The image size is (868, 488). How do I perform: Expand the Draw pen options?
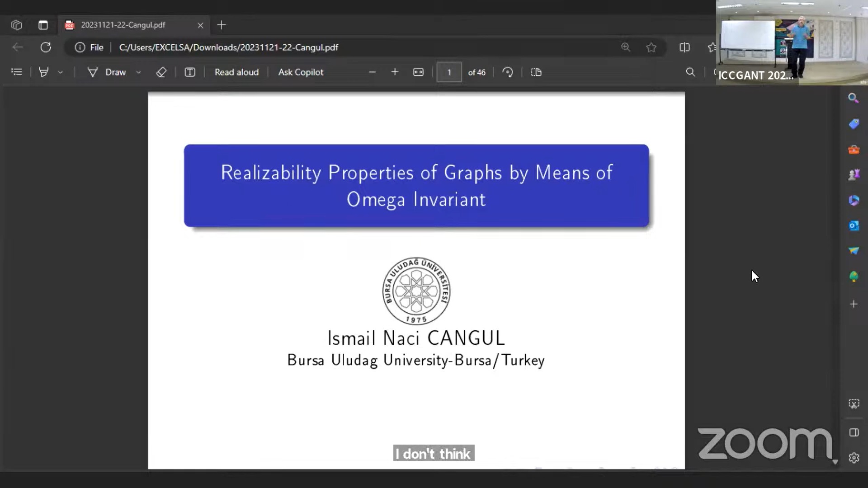click(138, 72)
